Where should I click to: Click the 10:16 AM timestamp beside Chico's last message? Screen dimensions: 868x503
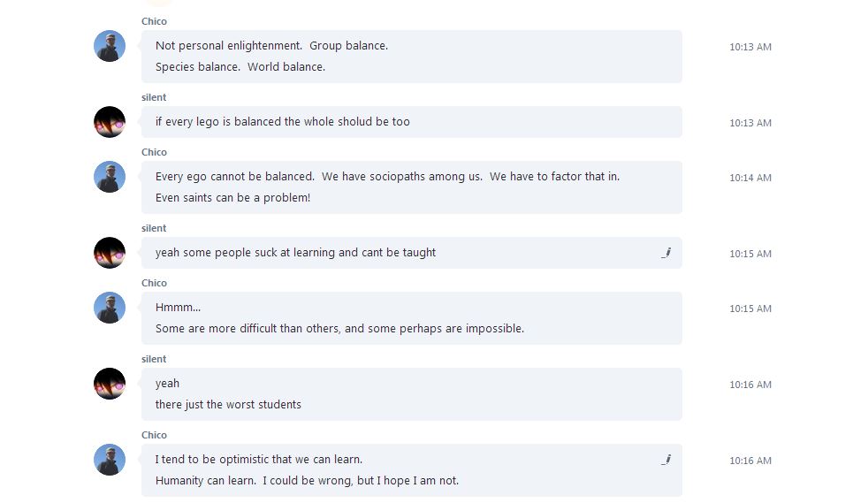[750, 461]
